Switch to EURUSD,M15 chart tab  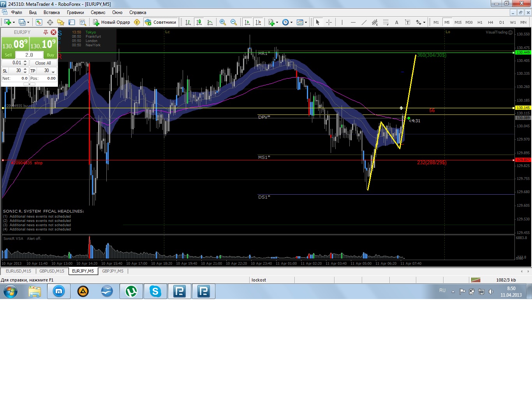click(x=18, y=271)
